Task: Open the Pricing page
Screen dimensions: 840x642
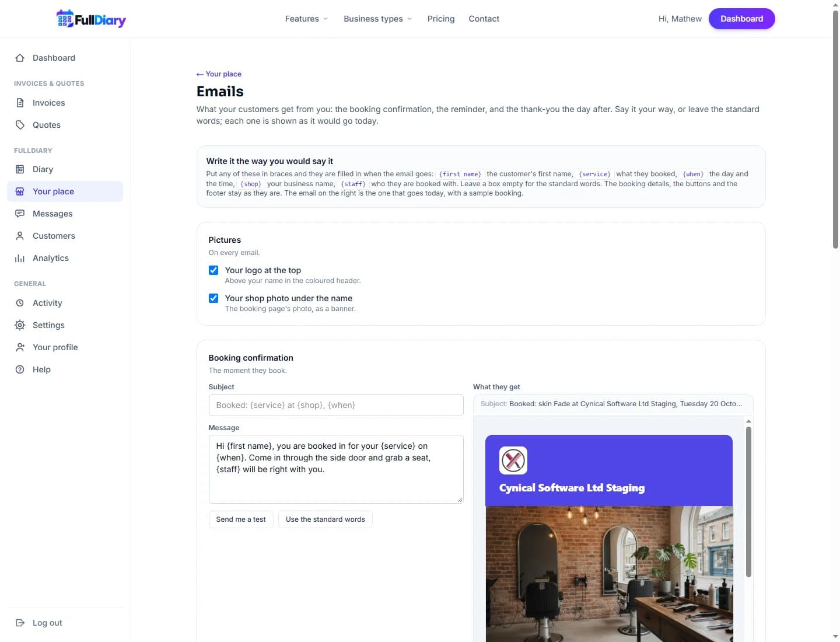Action: (x=441, y=19)
